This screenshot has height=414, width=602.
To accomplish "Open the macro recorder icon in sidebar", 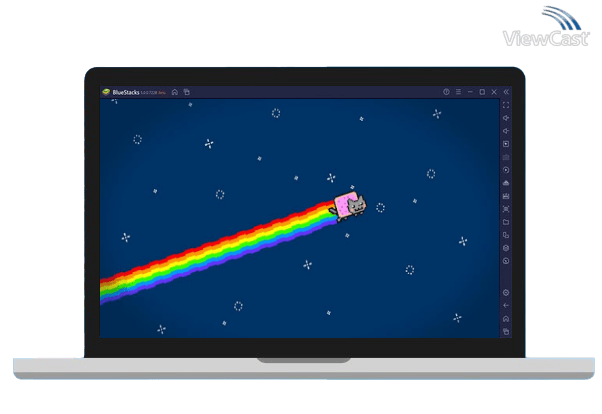I will 506,196.
